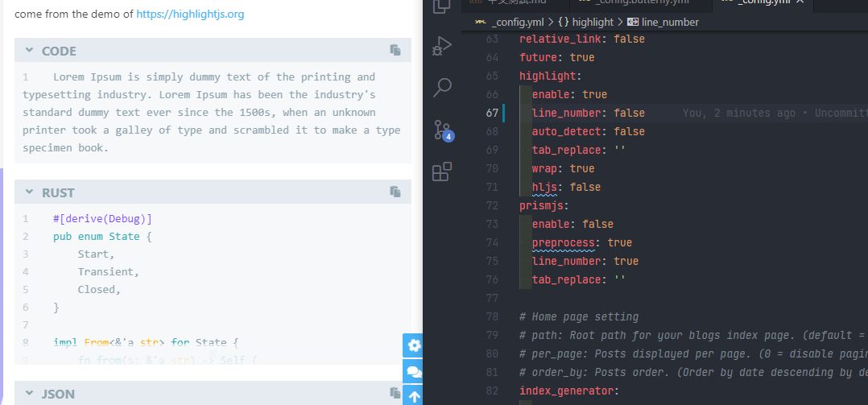Click the 'index_generator:' key
Image resolution: width=868 pixels, height=405 pixels.
tap(569, 391)
